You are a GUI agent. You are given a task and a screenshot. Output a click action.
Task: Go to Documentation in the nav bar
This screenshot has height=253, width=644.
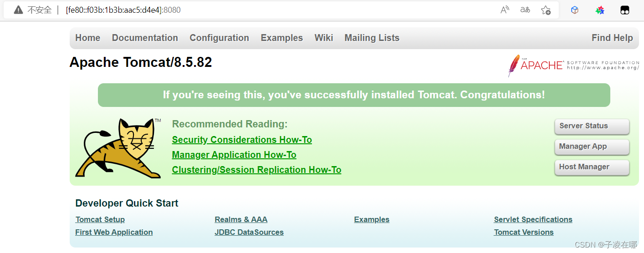coord(145,38)
